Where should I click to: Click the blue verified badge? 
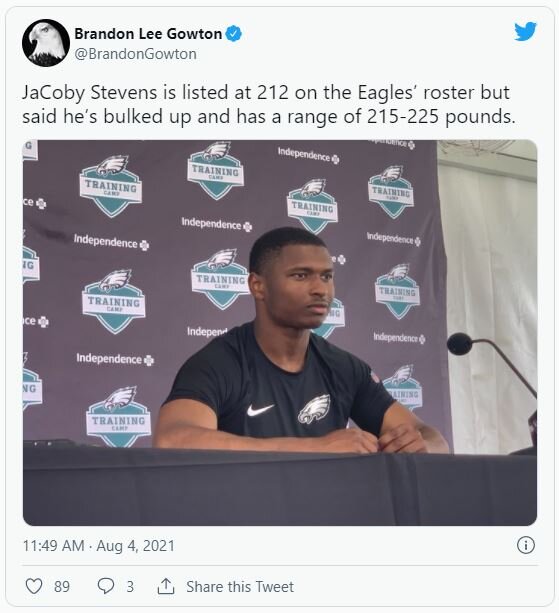tap(234, 34)
